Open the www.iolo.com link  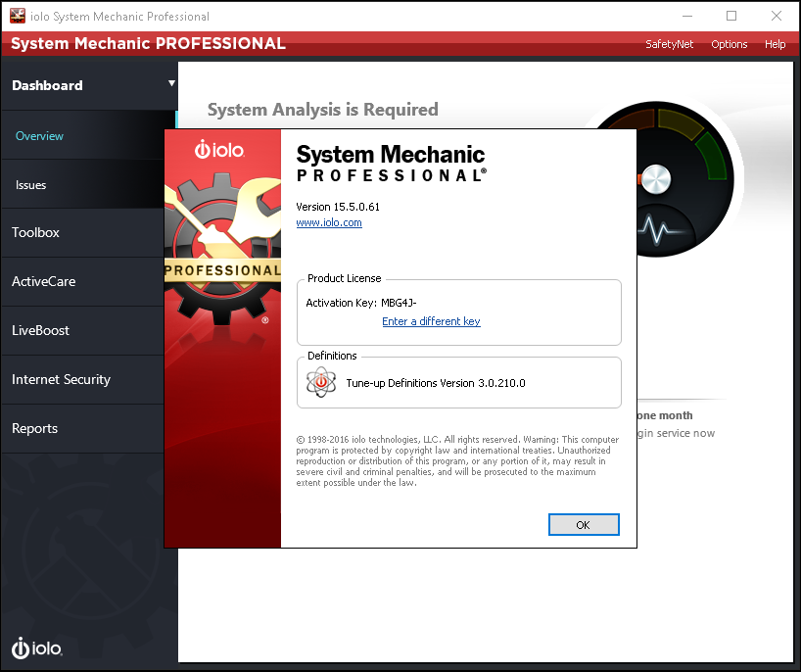pos(329,222)
